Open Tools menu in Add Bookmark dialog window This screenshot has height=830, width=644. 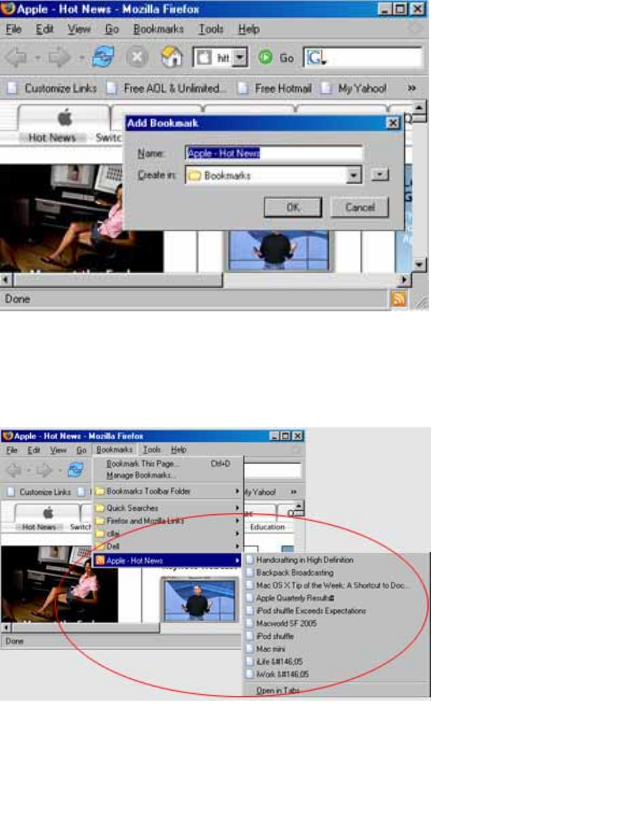[x=211, y=29]
